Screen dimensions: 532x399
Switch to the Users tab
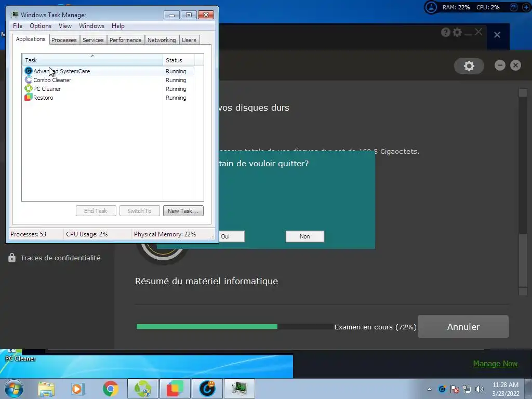pyautogui.click(x=189, y=40)
